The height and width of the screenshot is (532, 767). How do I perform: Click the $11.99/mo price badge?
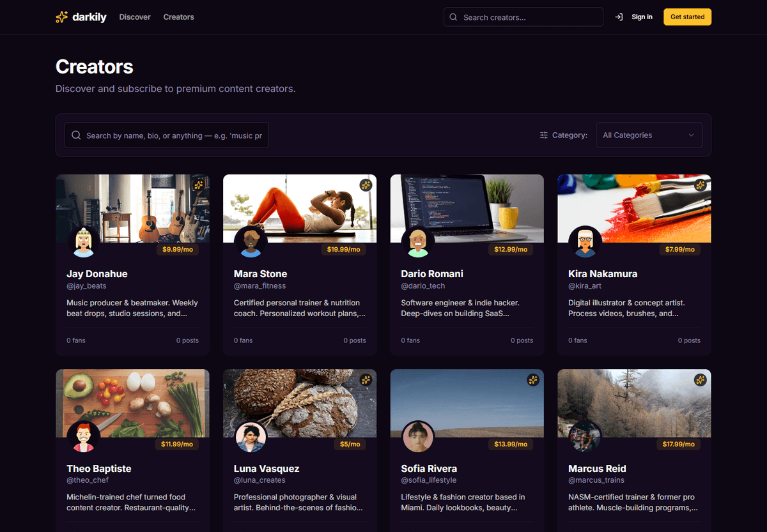[x=176, y=444]
